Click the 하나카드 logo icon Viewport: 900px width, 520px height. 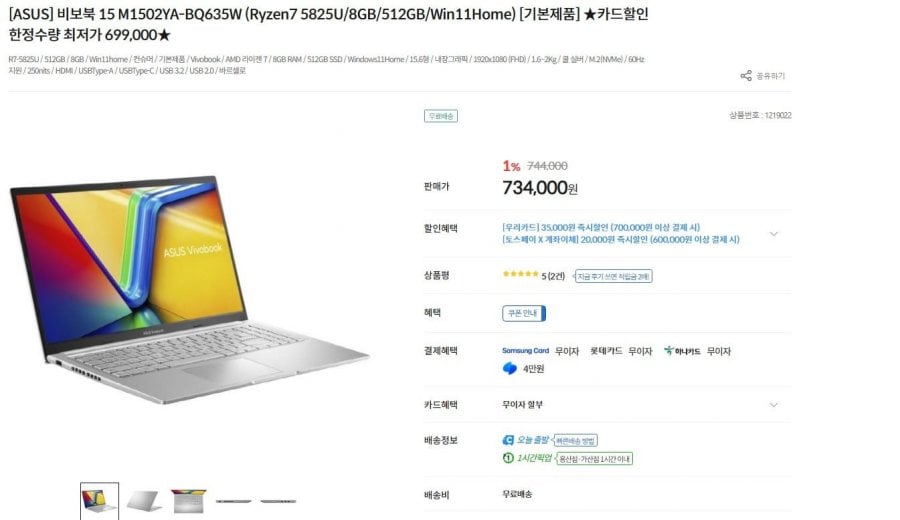click(682, 351)
